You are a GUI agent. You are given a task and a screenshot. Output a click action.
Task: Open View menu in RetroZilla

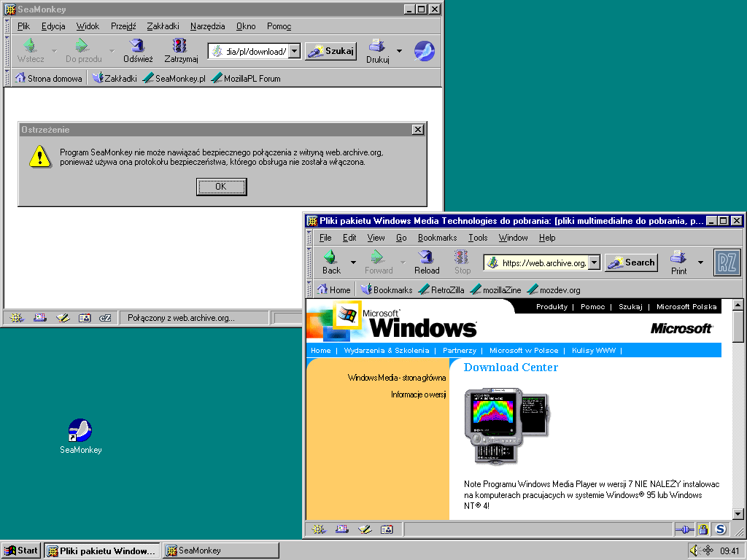pos(376,238)
